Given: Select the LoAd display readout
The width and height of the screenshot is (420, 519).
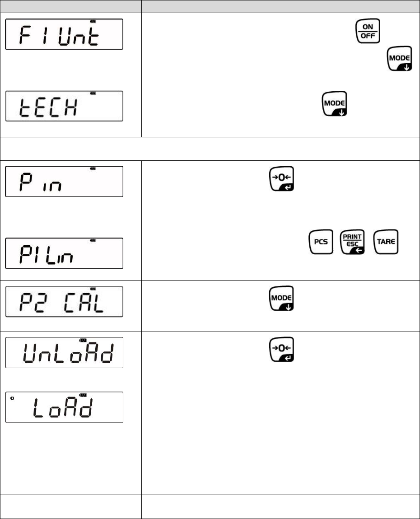Looking at the screenshot, I should 64,407.
